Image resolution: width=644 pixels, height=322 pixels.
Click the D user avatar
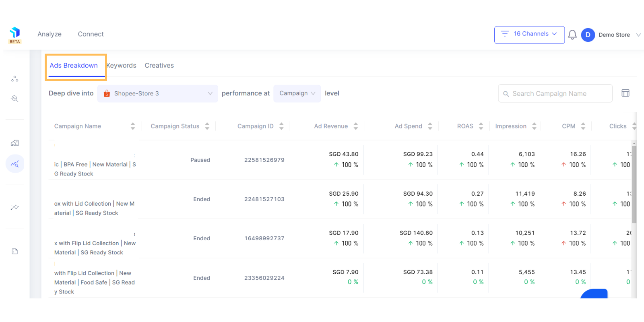[588, 35]
